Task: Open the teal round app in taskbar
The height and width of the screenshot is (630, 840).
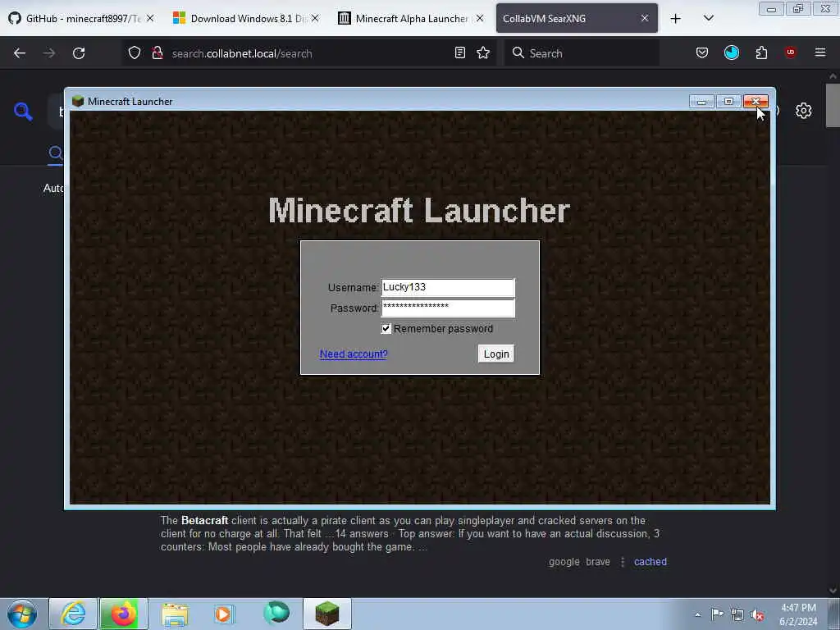Action: point(276,613)
